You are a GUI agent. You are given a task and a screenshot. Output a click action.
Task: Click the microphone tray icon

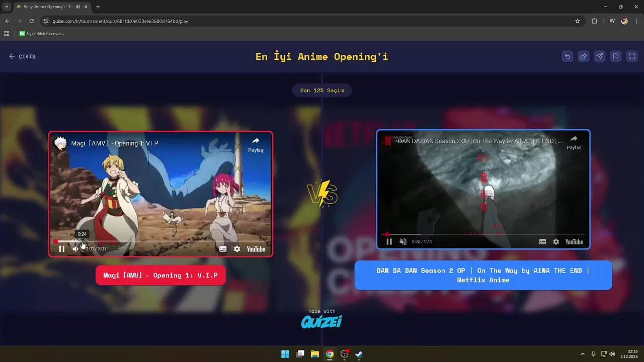[x=594, y=354]
